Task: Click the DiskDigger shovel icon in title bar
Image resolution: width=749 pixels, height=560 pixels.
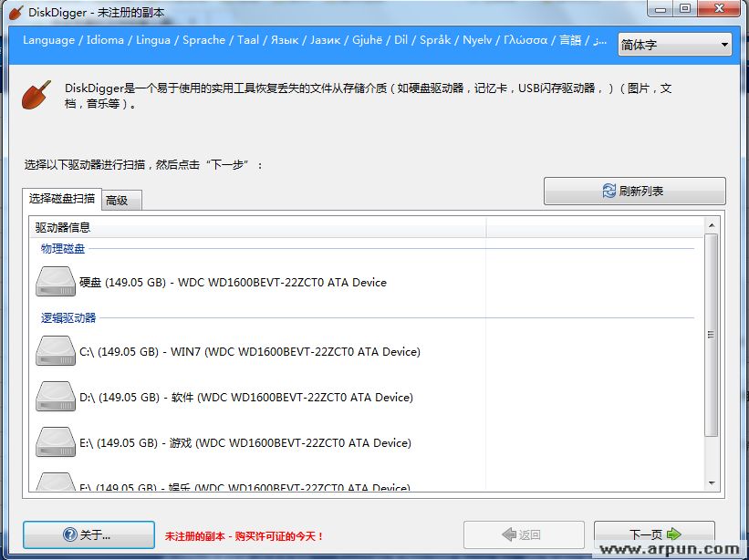Action: pos(16,13)
